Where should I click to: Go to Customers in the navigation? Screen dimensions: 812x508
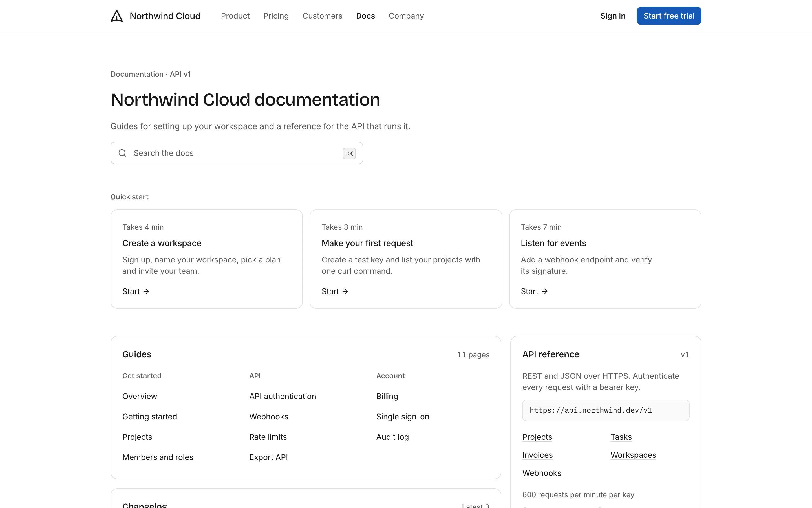coord(322,16)
